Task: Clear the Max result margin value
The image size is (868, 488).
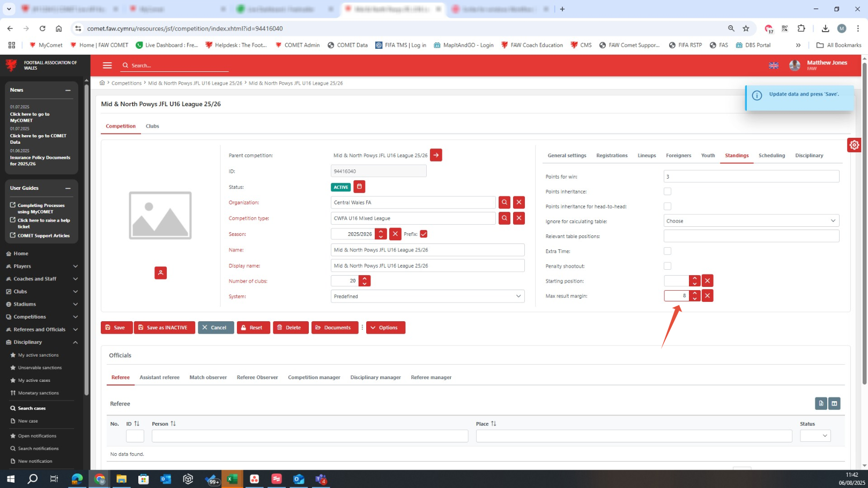Action: click(708, 296)
